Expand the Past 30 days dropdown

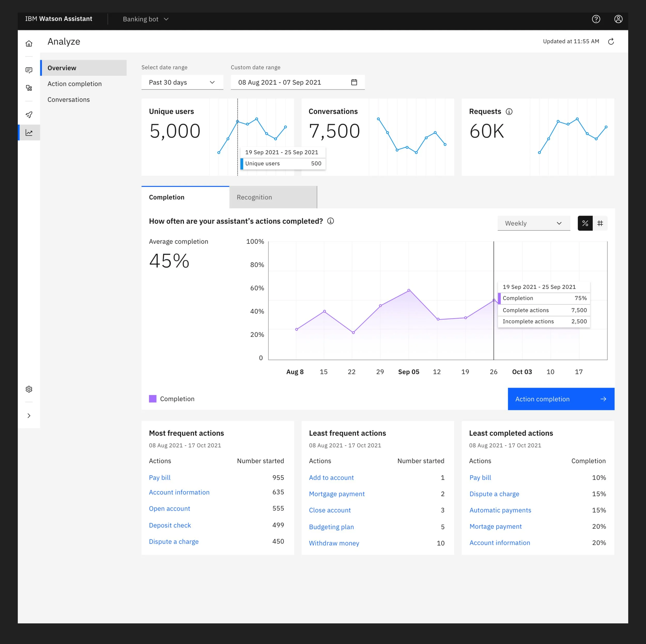coord(182,83)
